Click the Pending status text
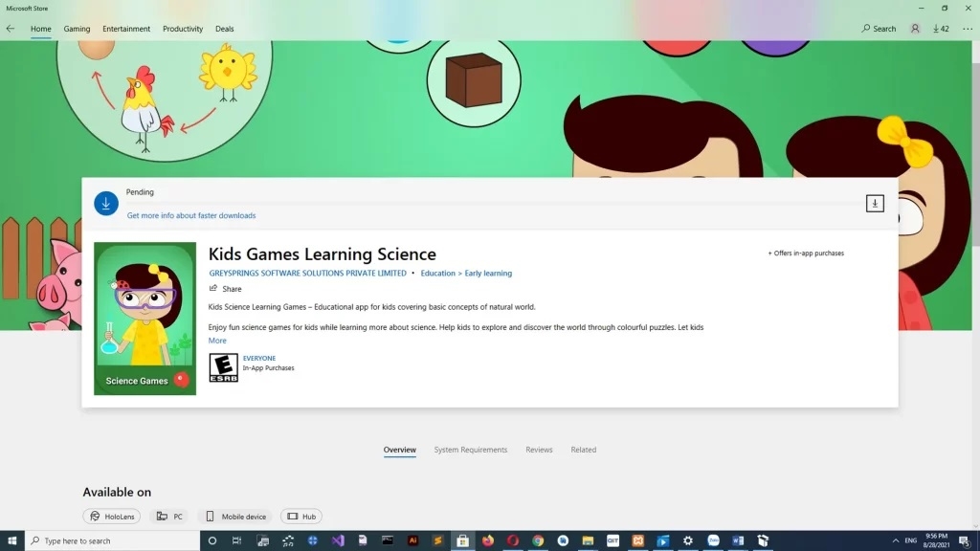Screen dimensions: 980x551 click(140, 191)
